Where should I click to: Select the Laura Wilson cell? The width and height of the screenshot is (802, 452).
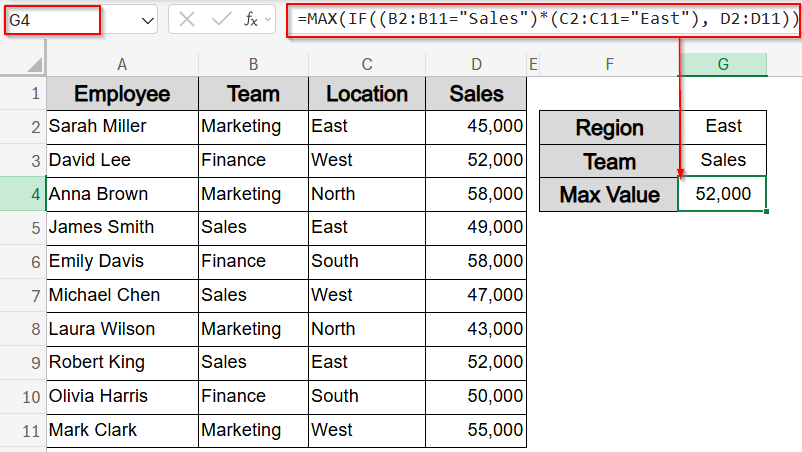(122, 328)
